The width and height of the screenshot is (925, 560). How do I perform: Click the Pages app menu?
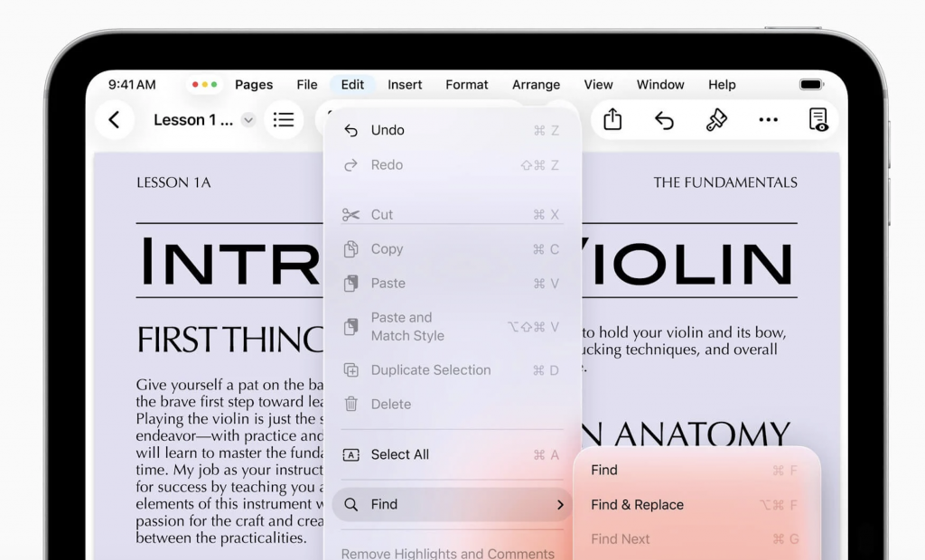[254, 85]
